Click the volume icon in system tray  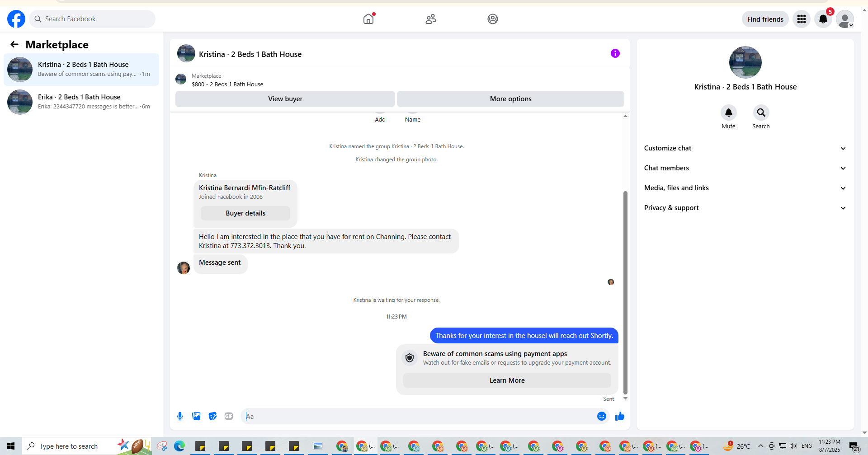[x=793, y=446]
